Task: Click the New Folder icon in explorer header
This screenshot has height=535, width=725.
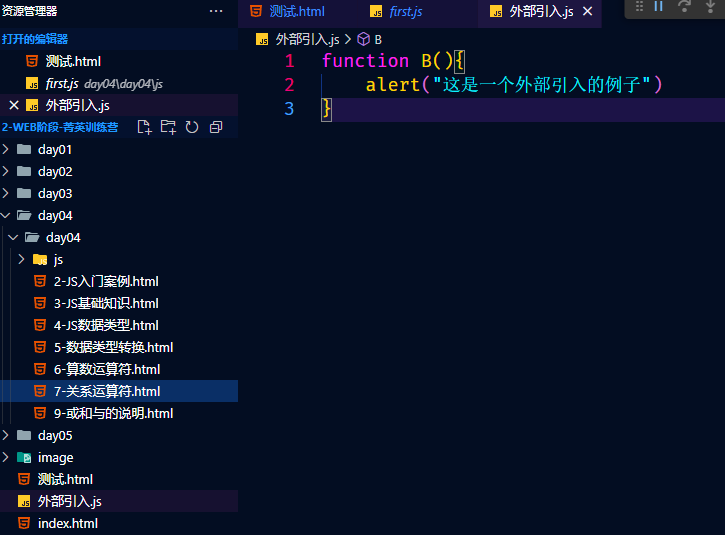Action: click(168, 127)
